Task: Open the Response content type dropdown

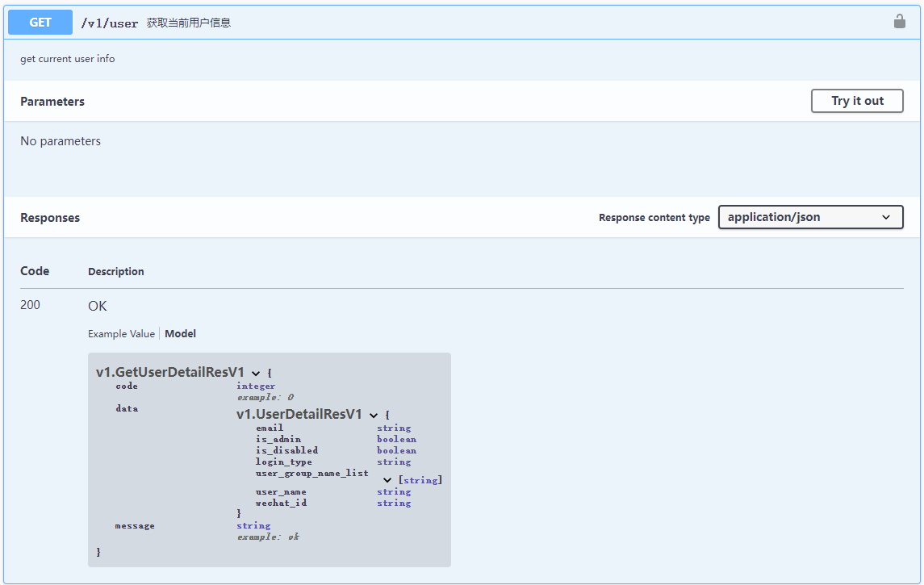Action: 809,217
